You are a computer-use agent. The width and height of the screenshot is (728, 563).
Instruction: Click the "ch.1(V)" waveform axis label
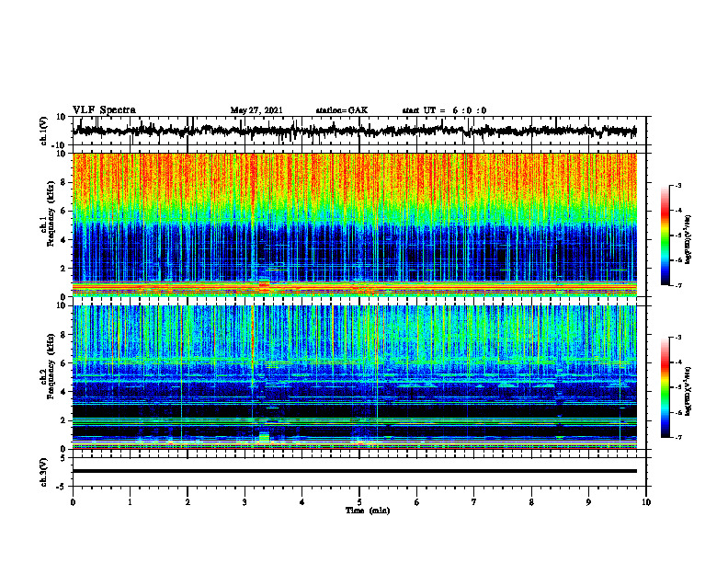45,131
